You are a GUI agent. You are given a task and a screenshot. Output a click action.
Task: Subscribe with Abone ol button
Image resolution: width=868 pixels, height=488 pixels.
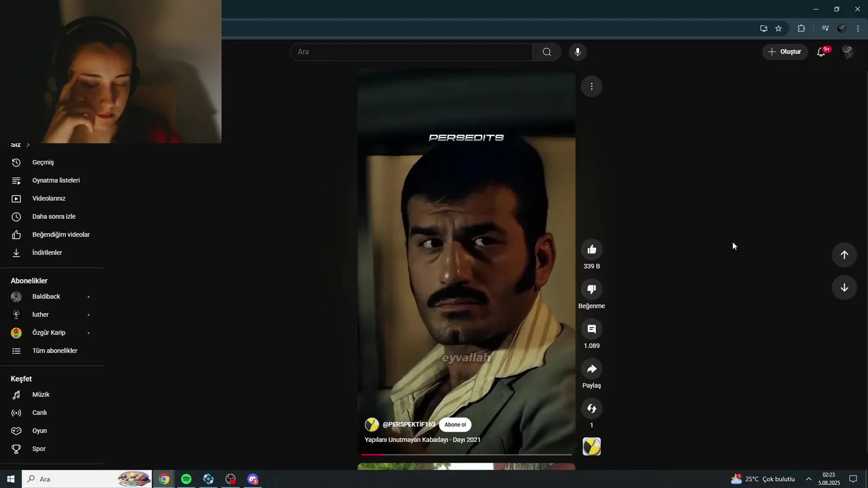455,425
